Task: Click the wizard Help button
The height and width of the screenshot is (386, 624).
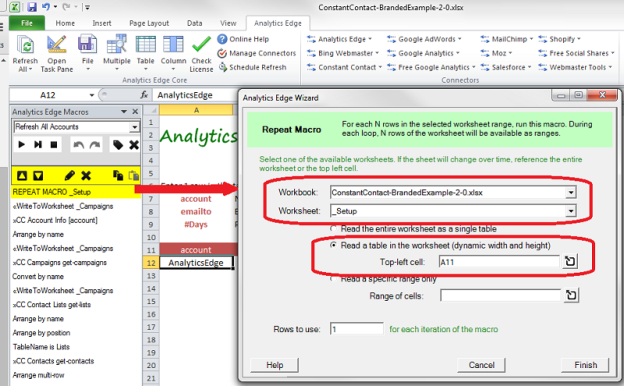Action: [x=275, y=365]
